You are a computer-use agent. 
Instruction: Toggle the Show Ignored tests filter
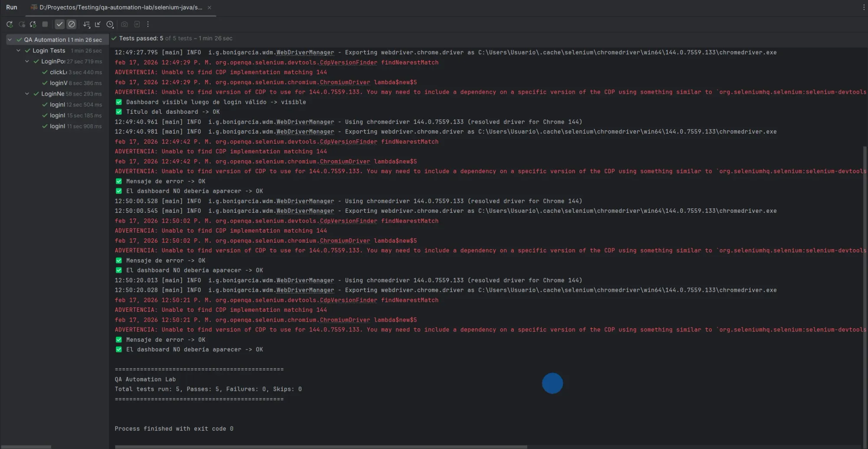[71, 24]
